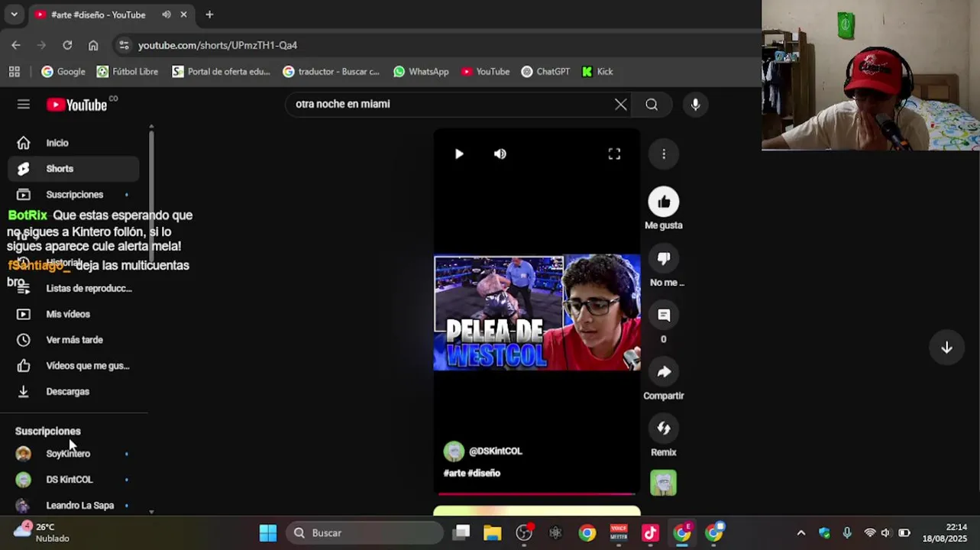Open the YouTube bookmark

[x=485, y=72]
